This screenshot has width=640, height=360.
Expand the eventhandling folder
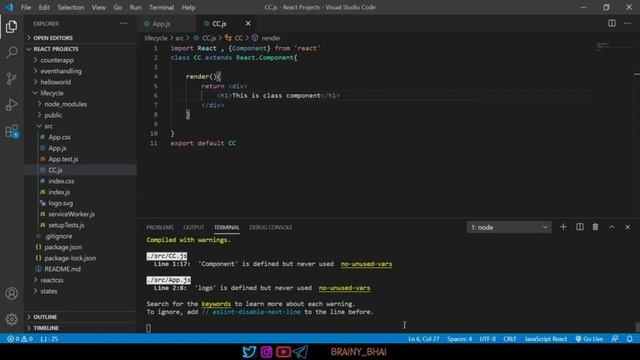tap(61, 71)
